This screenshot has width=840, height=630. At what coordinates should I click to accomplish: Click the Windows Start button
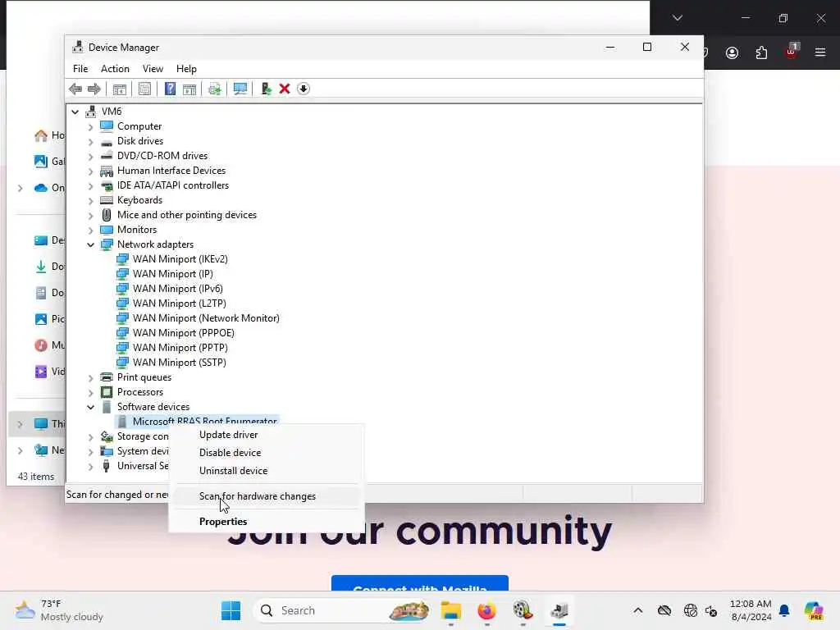click(231, 610)
